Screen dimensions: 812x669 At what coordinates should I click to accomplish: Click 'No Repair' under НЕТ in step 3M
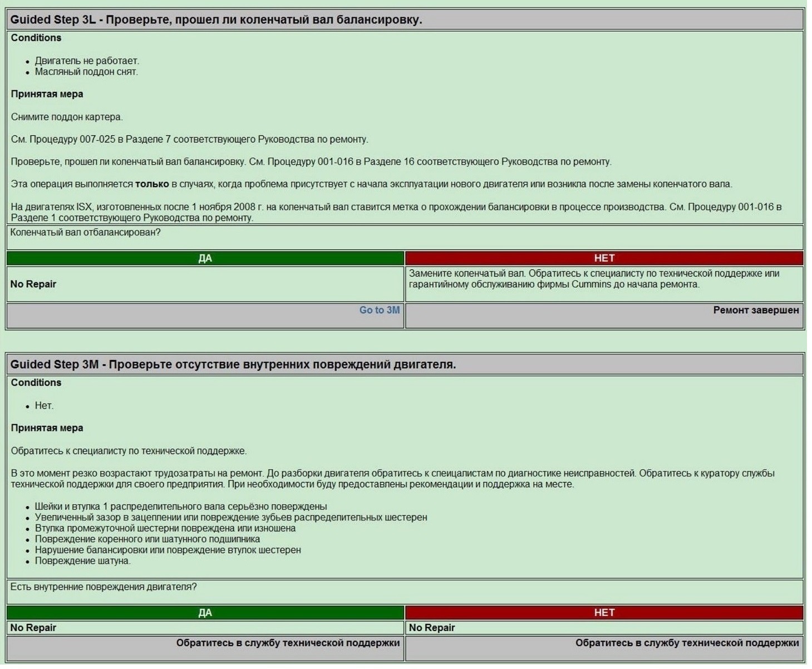[x=432, y=628]
